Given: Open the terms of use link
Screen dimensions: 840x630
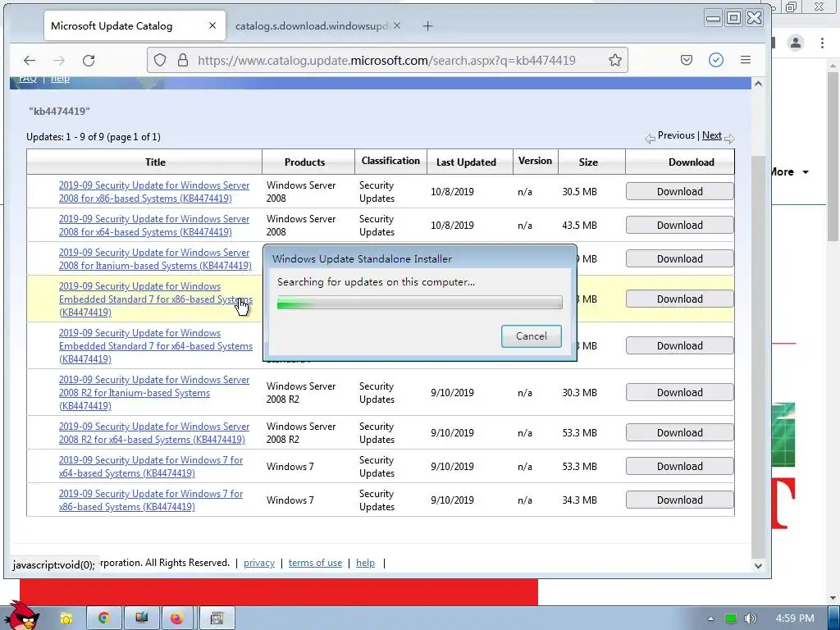Looking at the screenshot, I should 315,563.
